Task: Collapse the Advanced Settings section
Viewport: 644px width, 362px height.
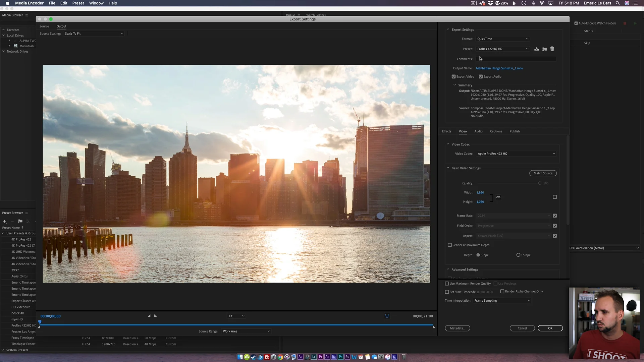Action: [x=448, y=269]
